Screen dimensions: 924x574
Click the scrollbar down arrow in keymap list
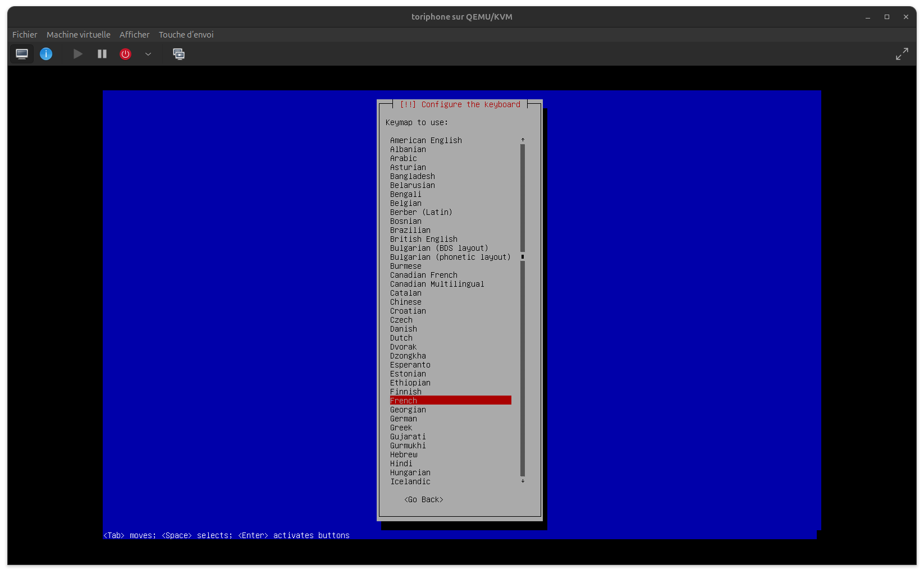523,481
